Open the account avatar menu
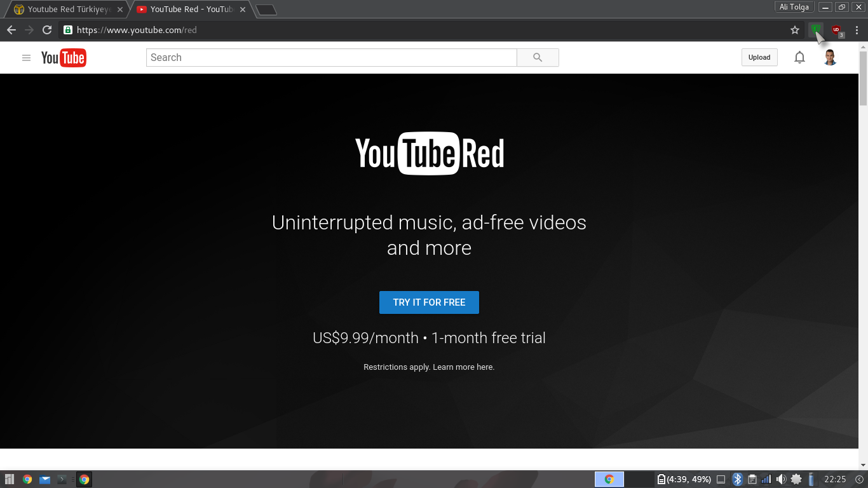868x488 pixels. click(830, 57)
